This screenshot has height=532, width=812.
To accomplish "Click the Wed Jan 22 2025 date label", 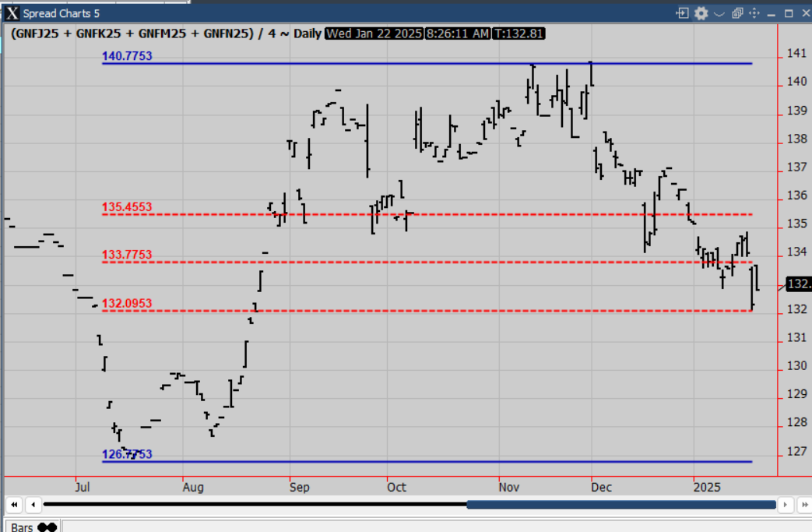I will click(374, 33).
